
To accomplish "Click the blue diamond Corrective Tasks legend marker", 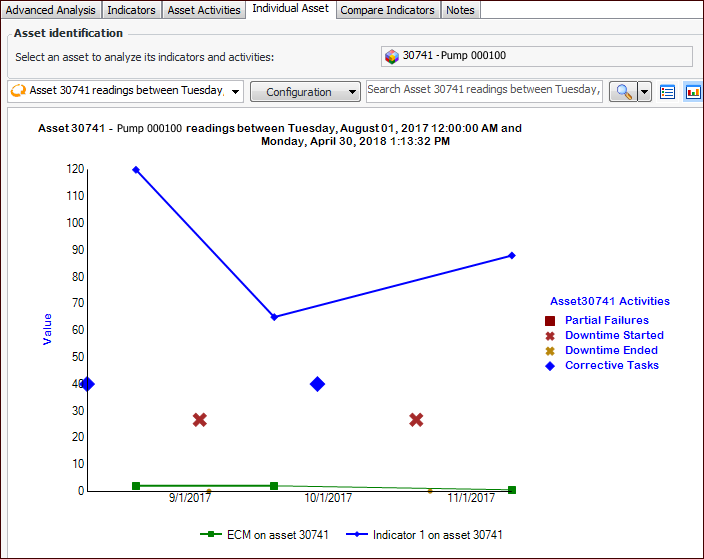I will coord(550,366).
